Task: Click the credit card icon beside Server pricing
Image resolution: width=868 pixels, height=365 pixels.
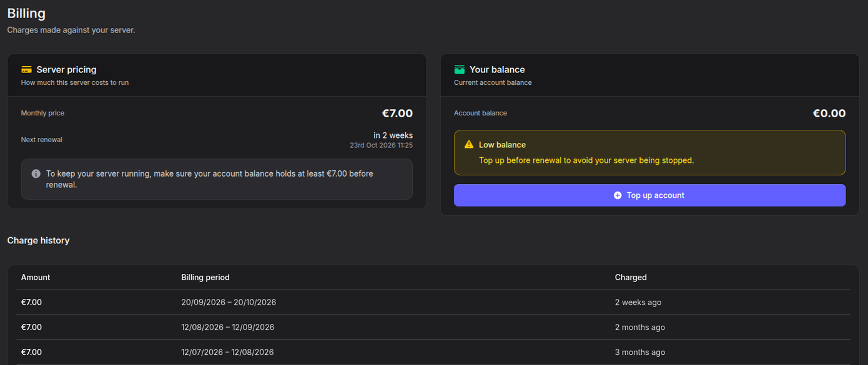Action: [x=26, y=70]
